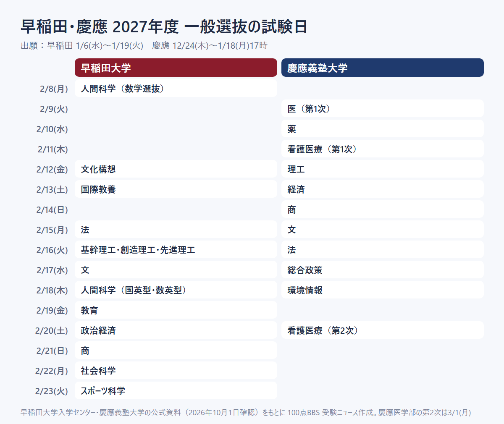Select the 2/8(月) date label
Screen dimensions: 504x424
click(x=54, y=89)
